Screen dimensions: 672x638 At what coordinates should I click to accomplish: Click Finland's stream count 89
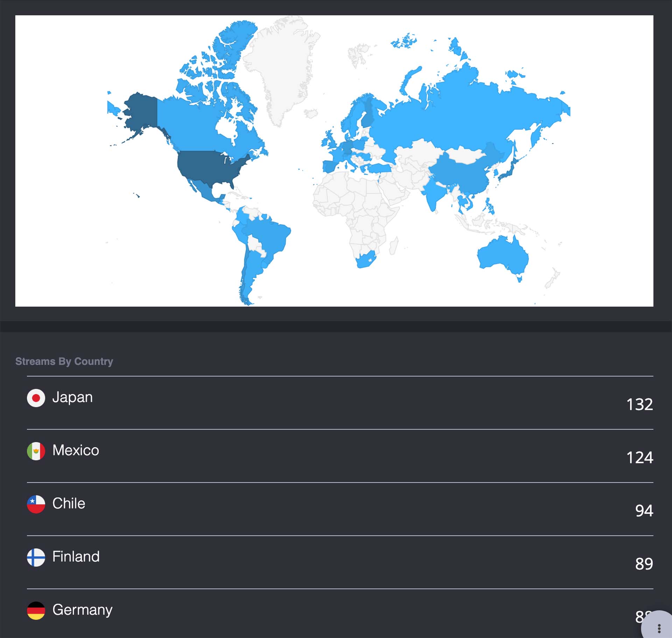(644, 564)
